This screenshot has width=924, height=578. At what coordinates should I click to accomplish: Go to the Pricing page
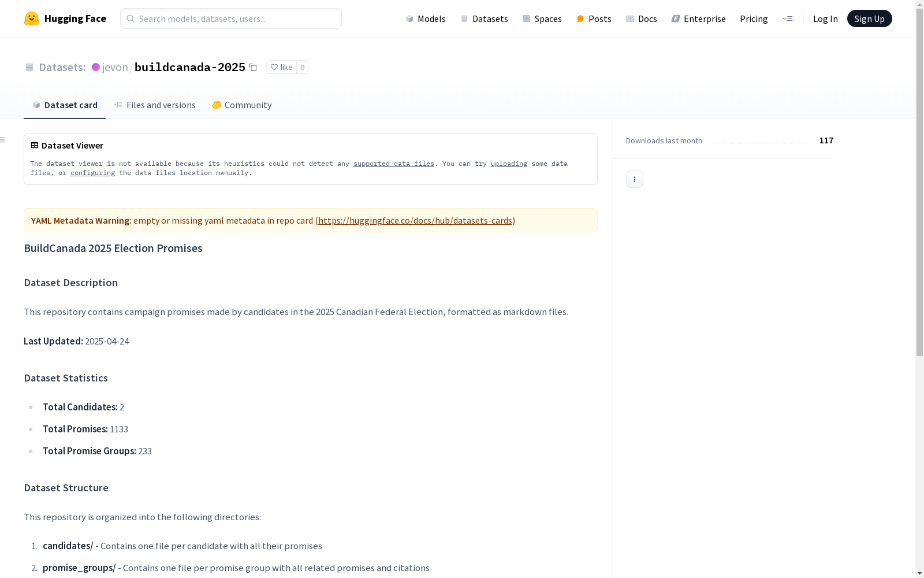pyautogui.click(x=754, y=18)
